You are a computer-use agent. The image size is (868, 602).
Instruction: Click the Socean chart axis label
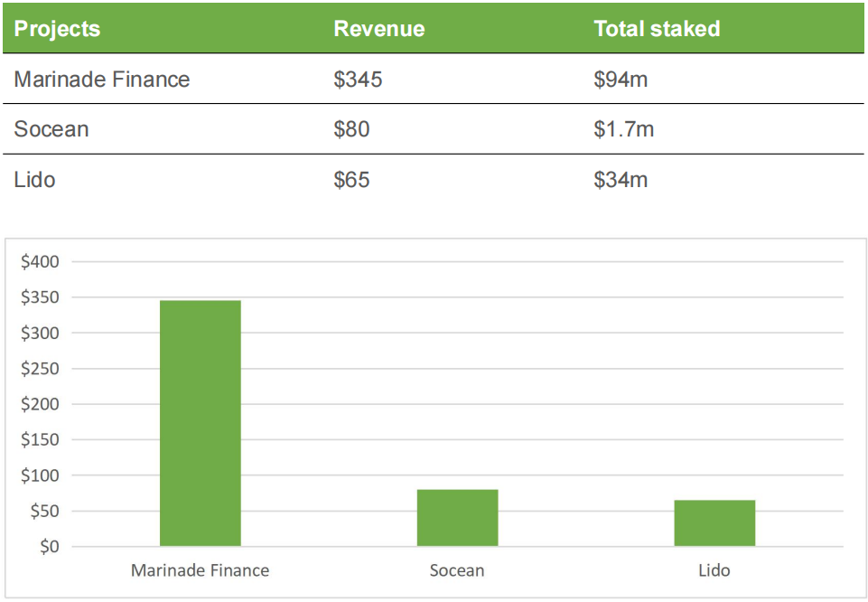457,570
